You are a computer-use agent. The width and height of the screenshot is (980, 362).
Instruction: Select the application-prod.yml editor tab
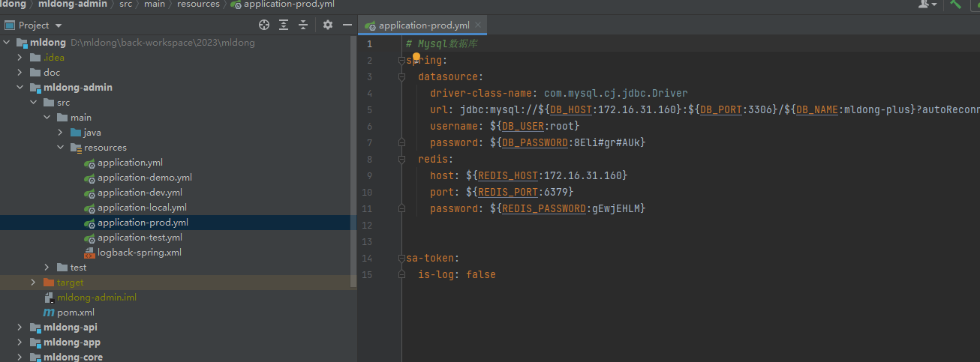coord(423,25)
